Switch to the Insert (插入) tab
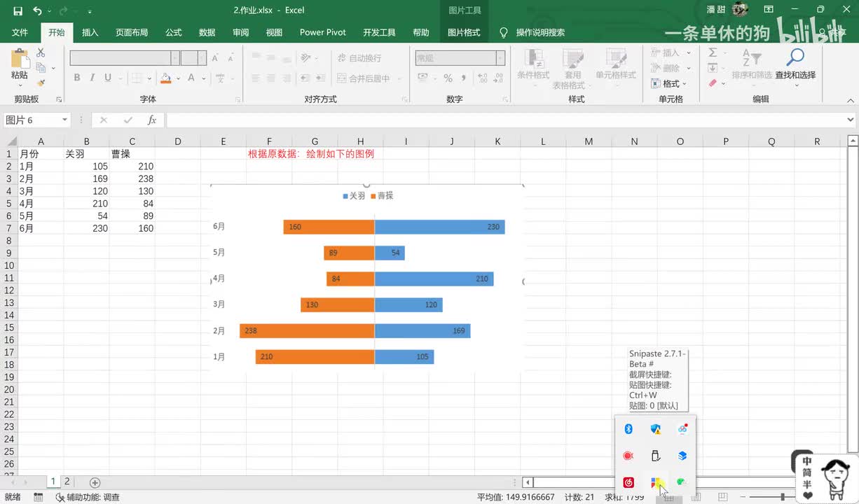Image resolution: width=859 pixels, height=504 pixels. point(90,32)
